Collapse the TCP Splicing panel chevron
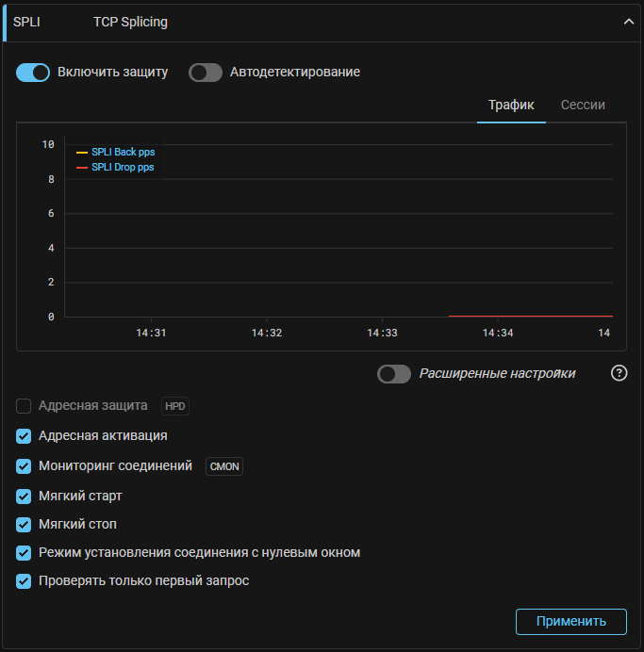The image size is (644, 652). pos(629,22)
